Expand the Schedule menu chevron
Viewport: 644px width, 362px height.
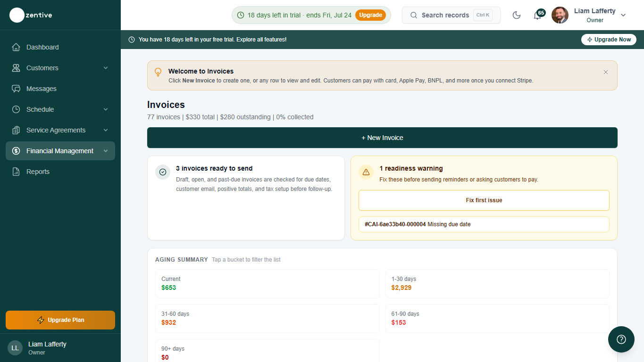pos(106,109)
